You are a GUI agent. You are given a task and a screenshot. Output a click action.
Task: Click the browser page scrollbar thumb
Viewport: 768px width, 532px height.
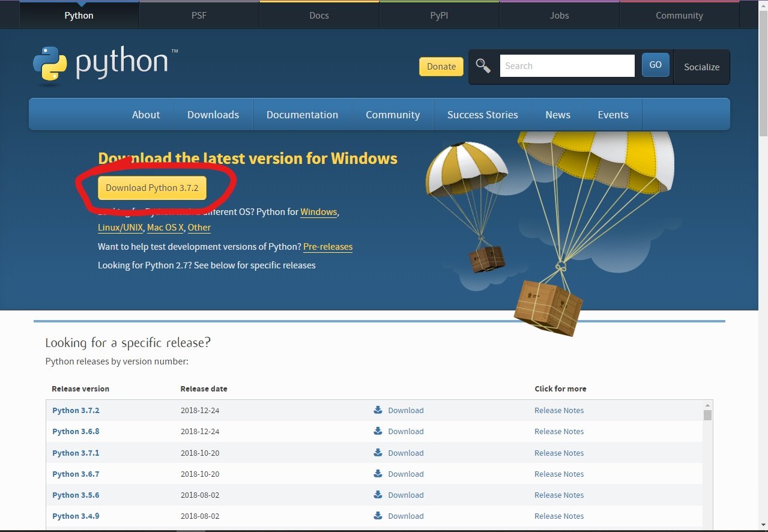click(x=763, y=73)
